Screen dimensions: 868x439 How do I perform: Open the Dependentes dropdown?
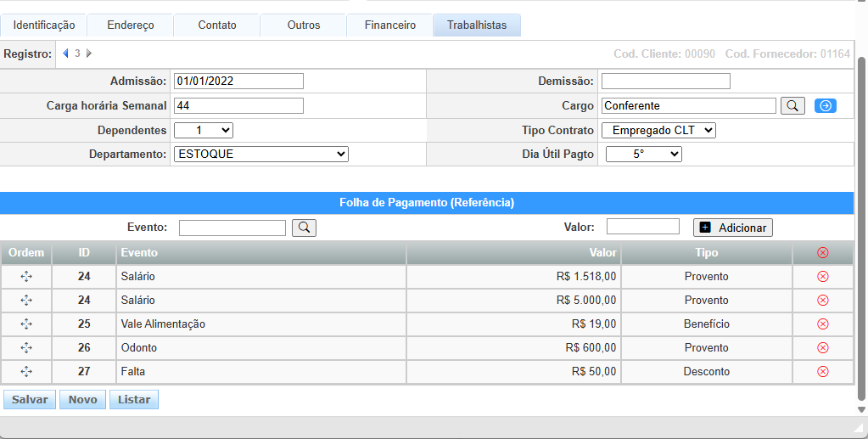[203, 131]
